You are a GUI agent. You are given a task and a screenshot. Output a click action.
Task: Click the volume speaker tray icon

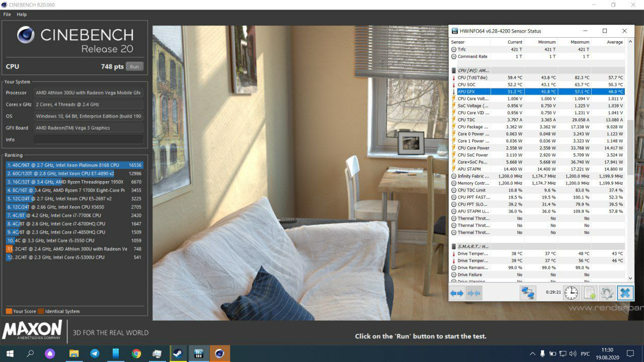pyautogui.click(x=573, y=353)
